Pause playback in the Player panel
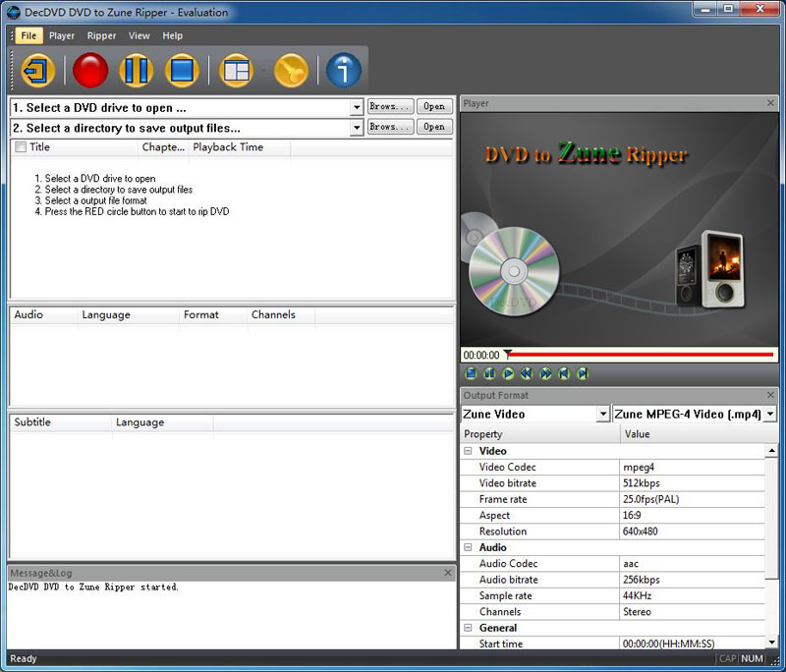786x672 pixels. pos(489,373)
